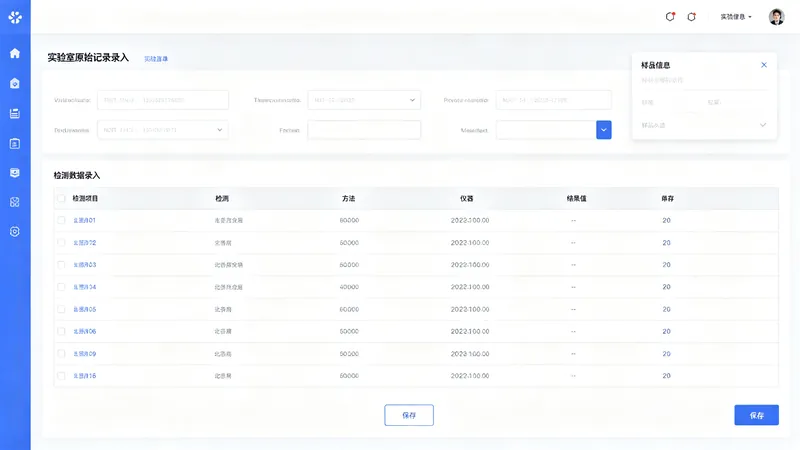
Task: Open the hexagon box icon in the sidebar
Action: pos(15,83)
